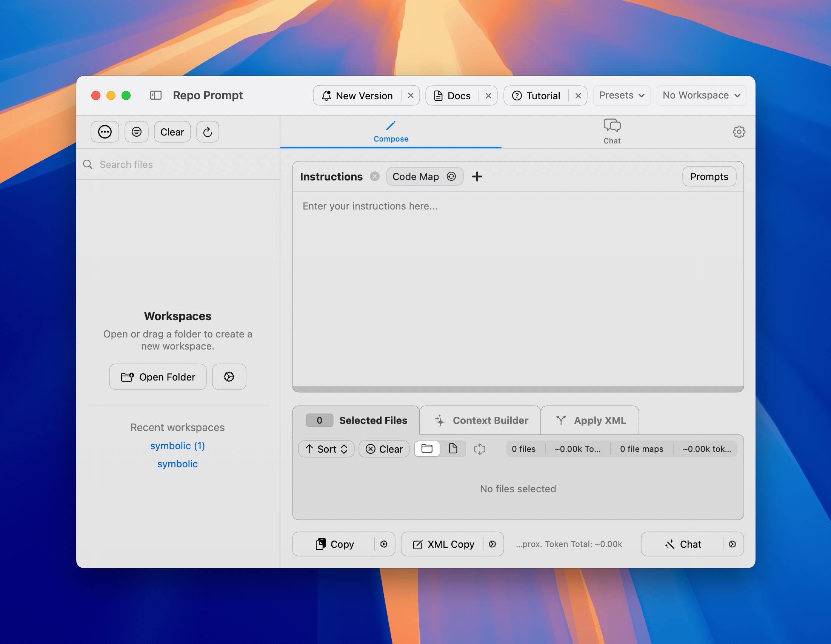Click workspace settings gear beside Open Folder
Screen dimensions: 831x644
click(x=229, y=377)
